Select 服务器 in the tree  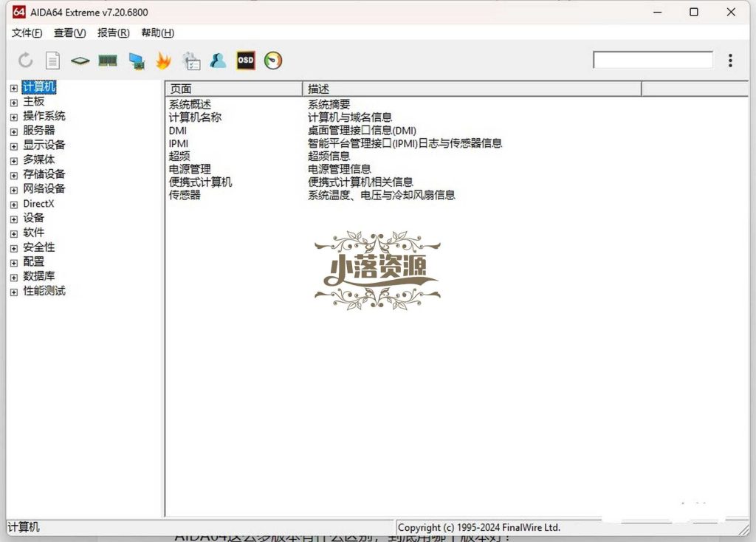[39, 130]
